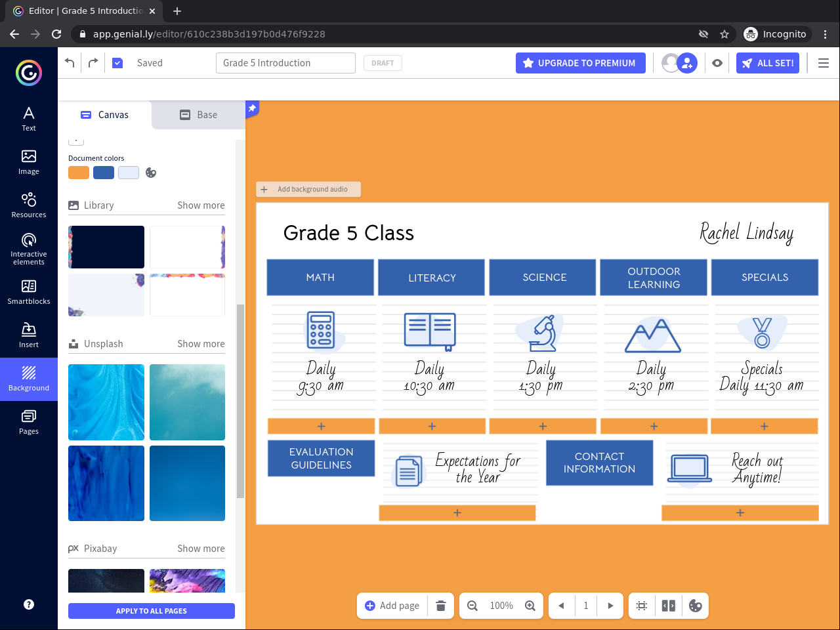Screen dimensions: 840x630
Task: Open the Resources panel
Action: click(29, 205)
